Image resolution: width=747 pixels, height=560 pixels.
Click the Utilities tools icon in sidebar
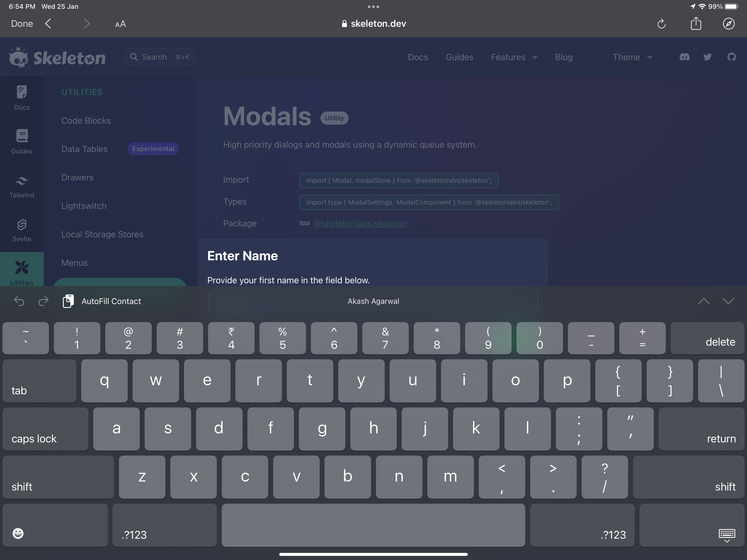click(x=21, y=267)
